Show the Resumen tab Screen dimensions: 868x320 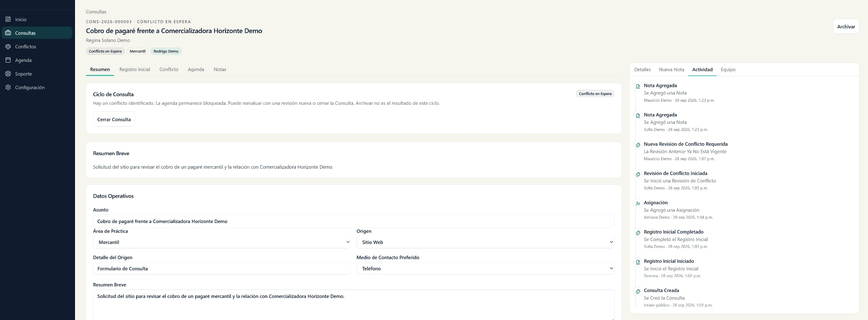click(x=100, y=70)
